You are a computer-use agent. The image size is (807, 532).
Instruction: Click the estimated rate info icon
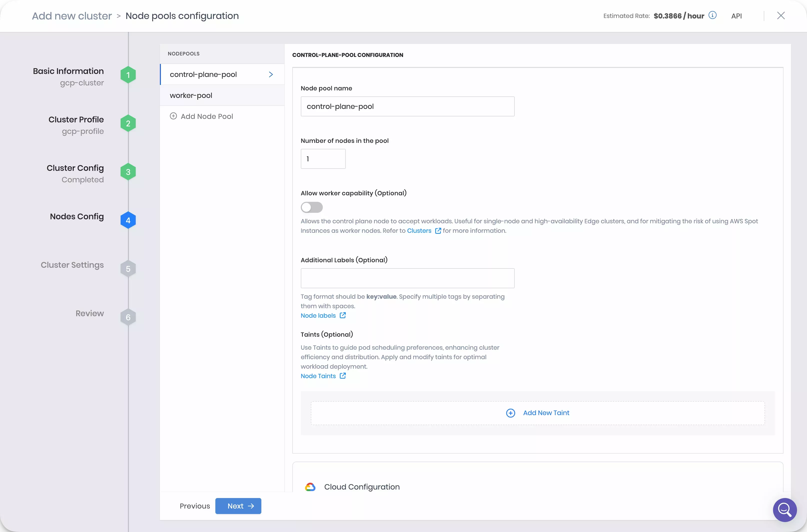point(712,15)
